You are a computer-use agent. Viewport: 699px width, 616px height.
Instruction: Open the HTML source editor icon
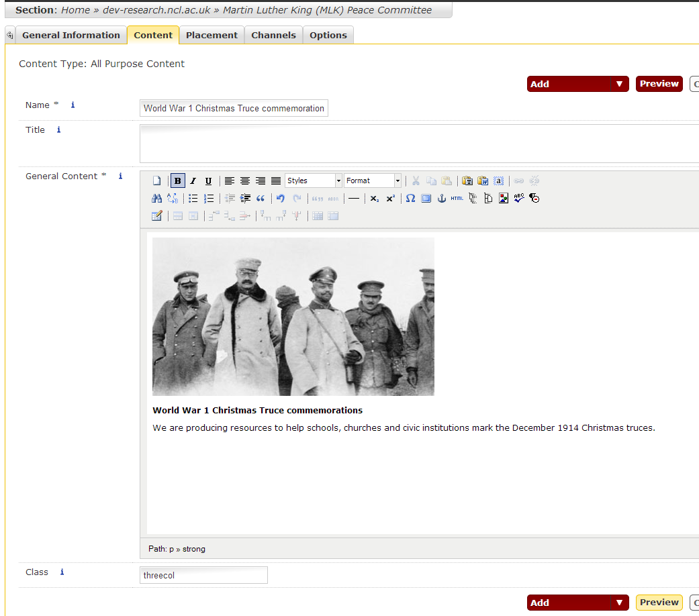[x=457, y=198]
